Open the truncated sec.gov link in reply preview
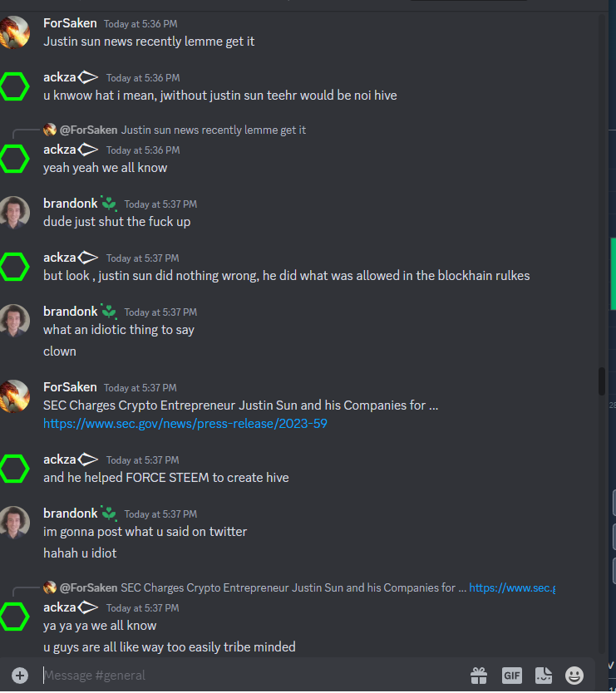Image resolution: width=616 pixels, height=693 pixels. [512, 587]
